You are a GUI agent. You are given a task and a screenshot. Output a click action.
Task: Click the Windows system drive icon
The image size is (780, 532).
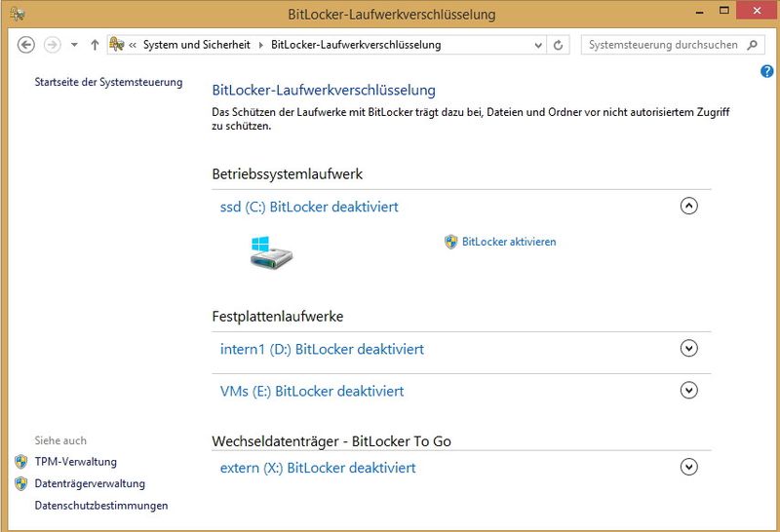[x=271, y=252]
